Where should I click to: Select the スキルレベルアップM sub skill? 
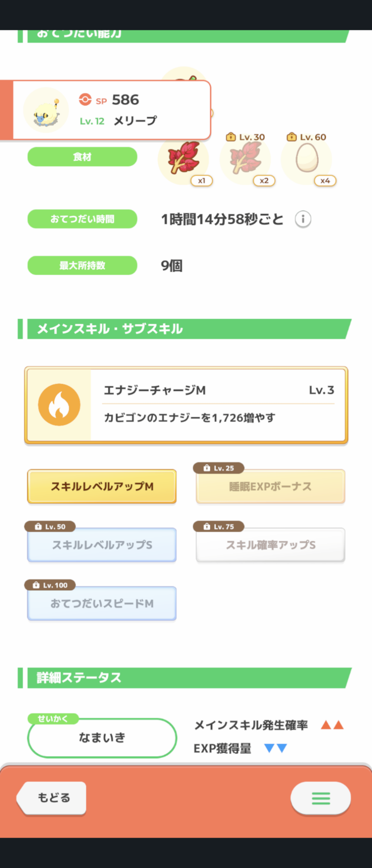pyautogui.click(x=102, y=487)
